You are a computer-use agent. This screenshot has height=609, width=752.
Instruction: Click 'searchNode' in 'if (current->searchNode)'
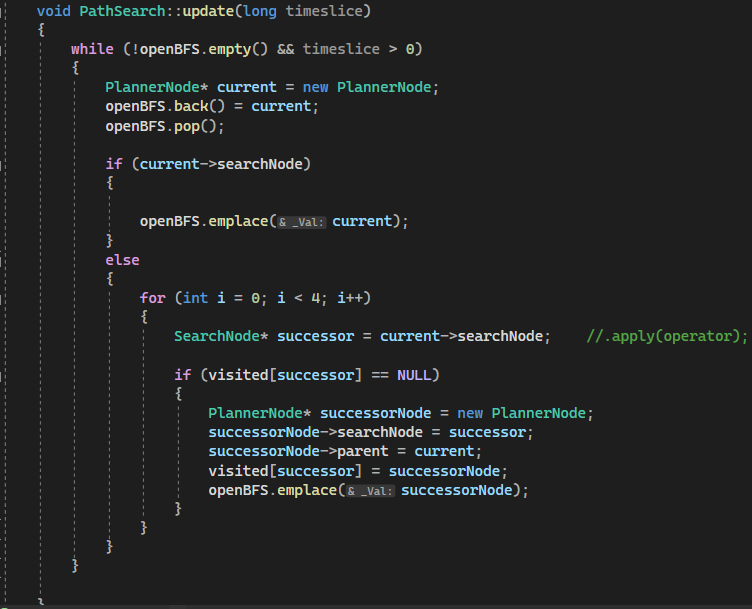coord(259,164)
